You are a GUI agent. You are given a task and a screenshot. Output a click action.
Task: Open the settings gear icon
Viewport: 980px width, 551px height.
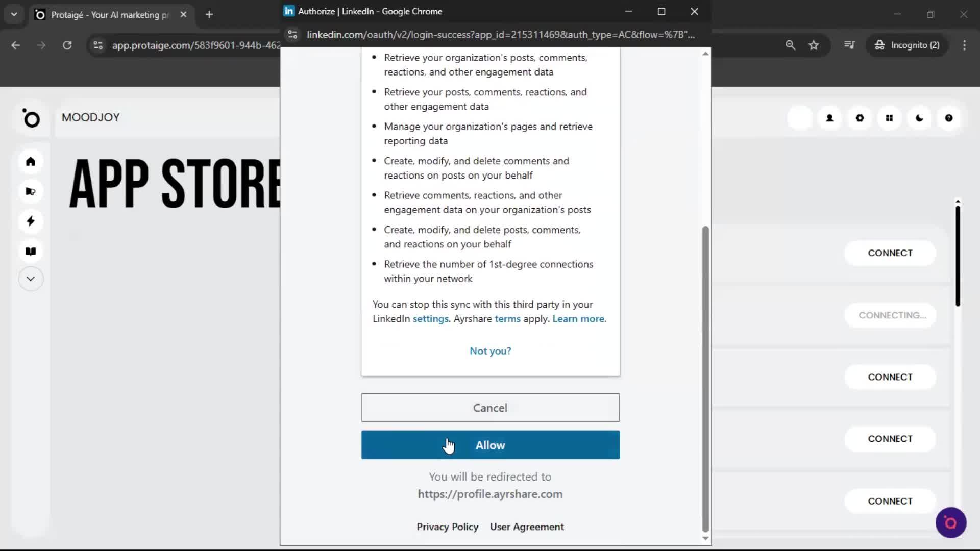[x=860, y=118]
